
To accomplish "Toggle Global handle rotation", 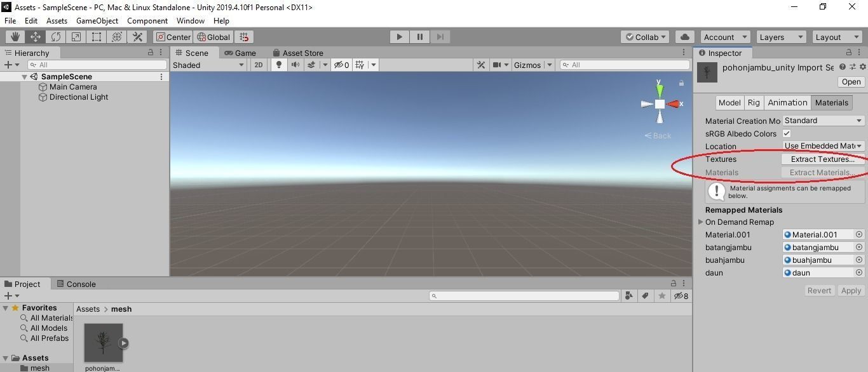I will click(x=214, y=37).
